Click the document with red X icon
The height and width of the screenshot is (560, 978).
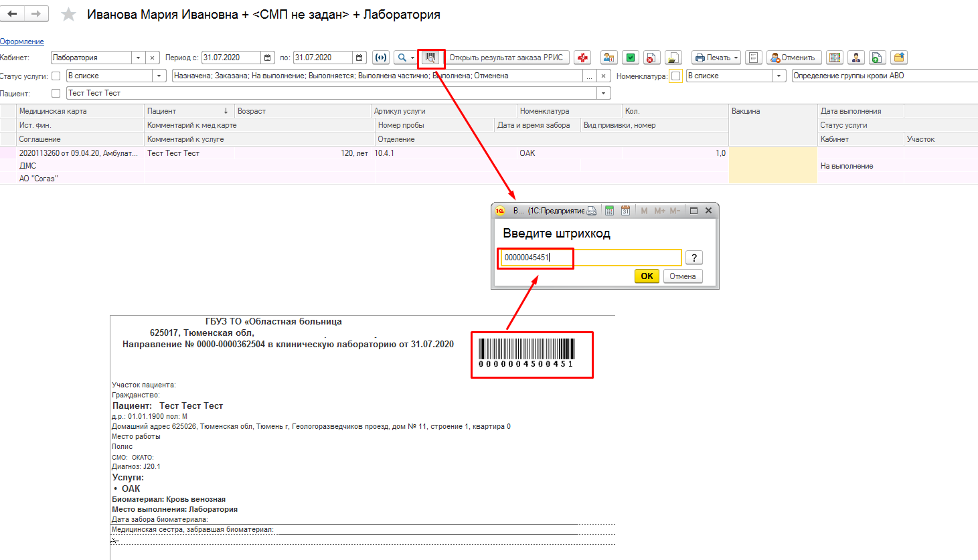tap(651, 58)
